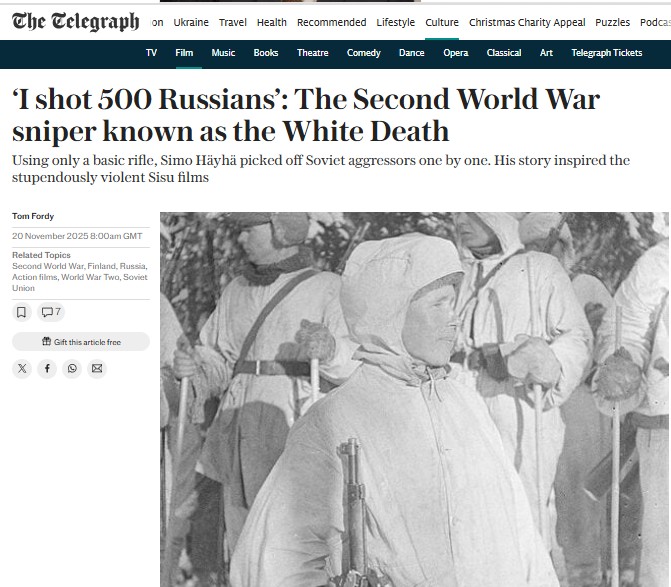Screen dimensions: 671x587
Task: Select the Classical subsection tab
Action: (504, 53)
